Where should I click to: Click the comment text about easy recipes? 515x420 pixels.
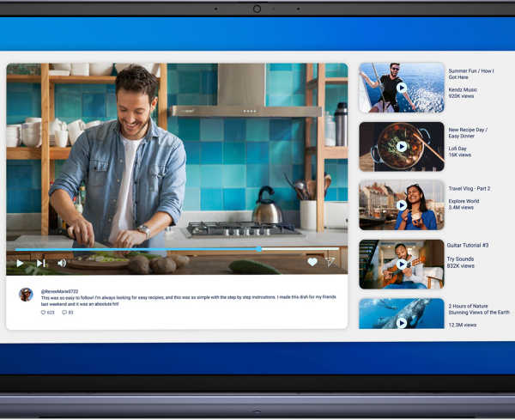189,301
